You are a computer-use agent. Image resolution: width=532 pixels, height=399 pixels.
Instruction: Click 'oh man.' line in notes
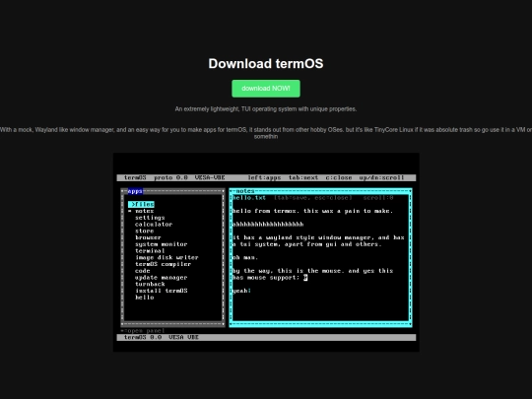[245, 257]
